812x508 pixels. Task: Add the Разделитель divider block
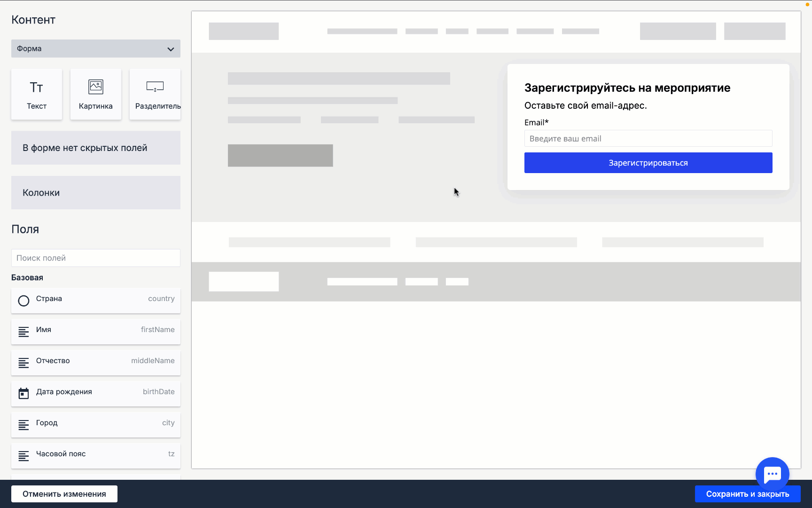coord(155,94)
